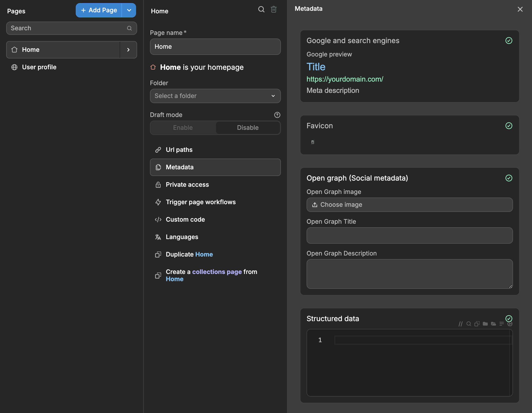
Task: Click the search icon in the Home page panel
Action: pyautogui.click(x=261, y=9)
